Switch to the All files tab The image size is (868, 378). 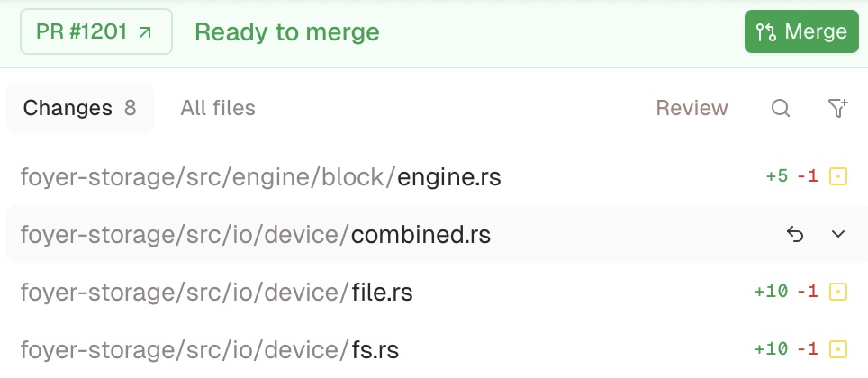[x=218, y=109]
